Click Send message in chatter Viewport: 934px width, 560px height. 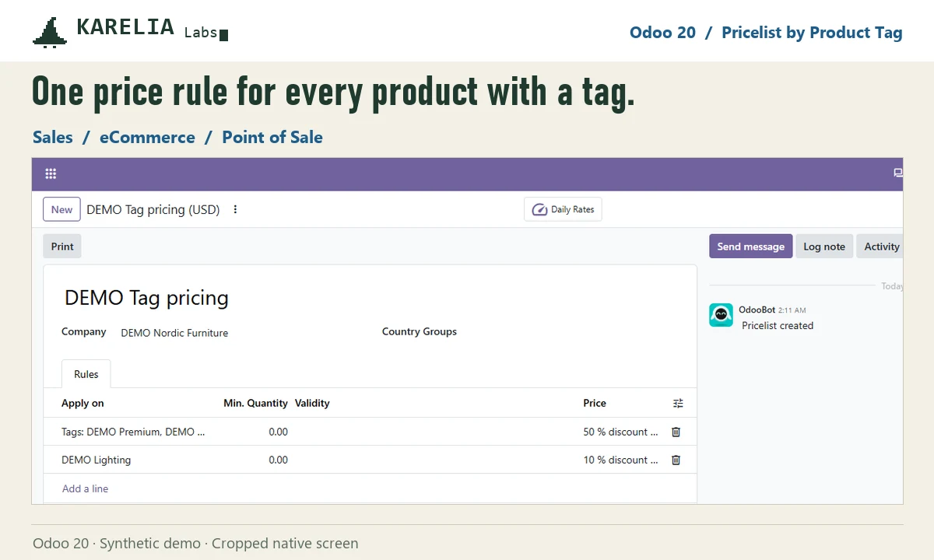coord(750,247)
